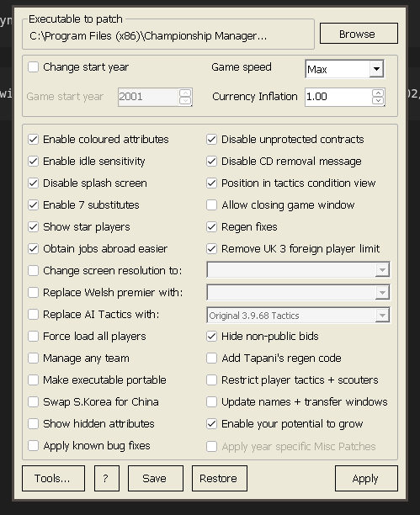Check Allow closing game window
The image size is (420, 515).
pyautogui.click(x=211, y=205)
